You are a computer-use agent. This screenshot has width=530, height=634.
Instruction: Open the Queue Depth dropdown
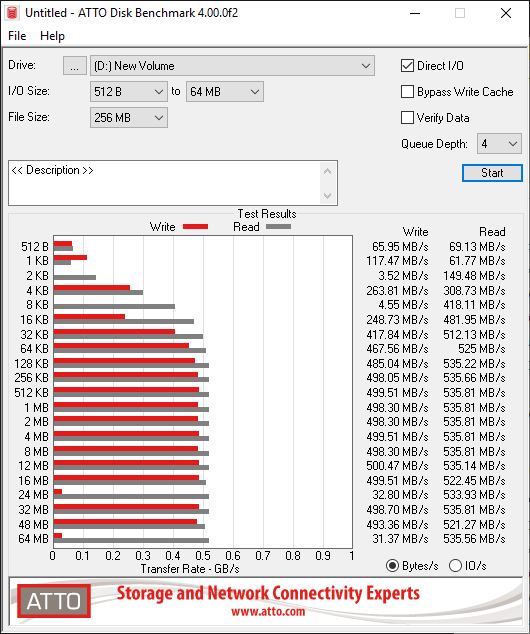(499, 144)
